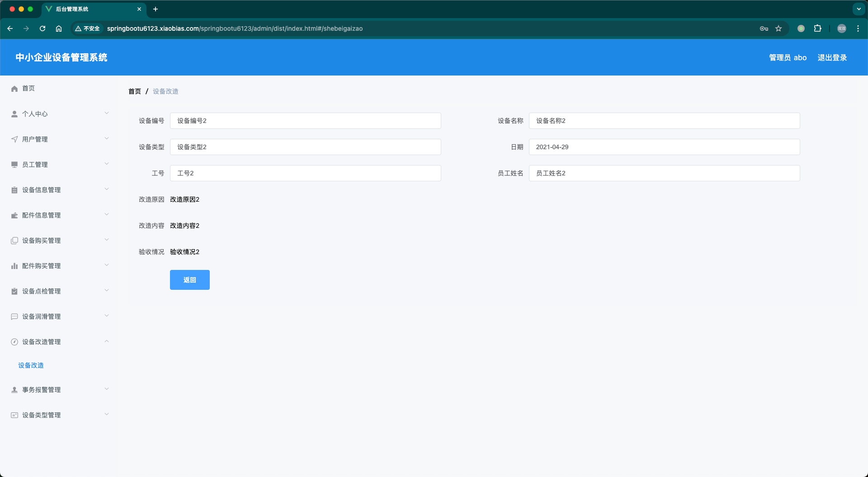This screenshot has height=477, width=868.
Task: Click the 工号 input field
Action: [x=306, y=173]
